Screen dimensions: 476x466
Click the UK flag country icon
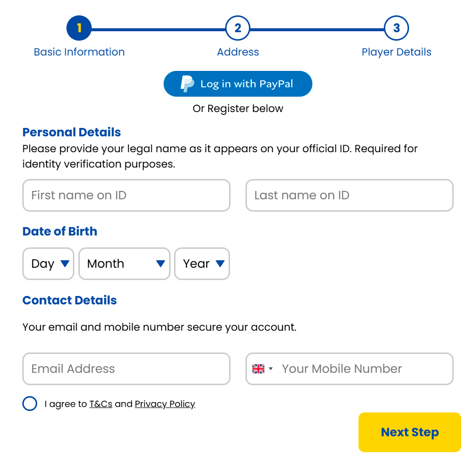click(x=258, y=369)
